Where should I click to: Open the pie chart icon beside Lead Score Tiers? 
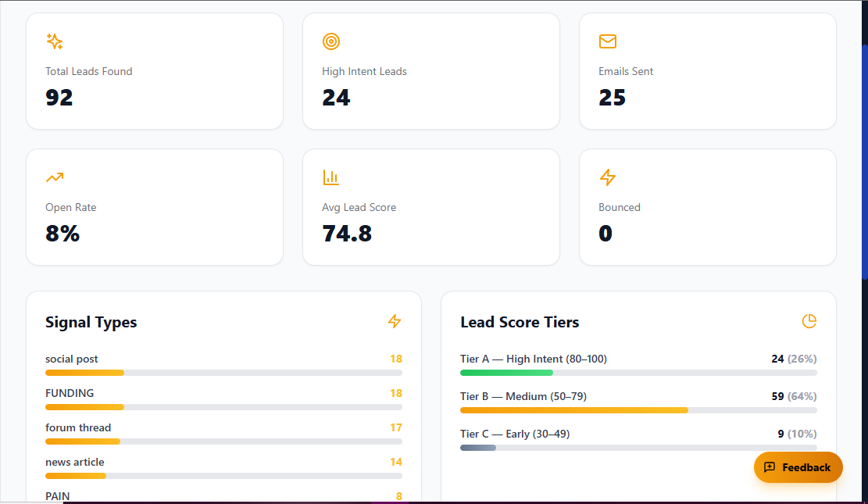point(809,321)
